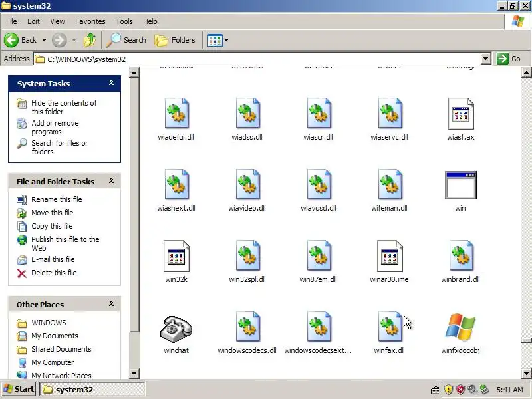Open the Help menu
Image resolution: width=532 pixels, height=399 pixels.
[x=150, y=21]
